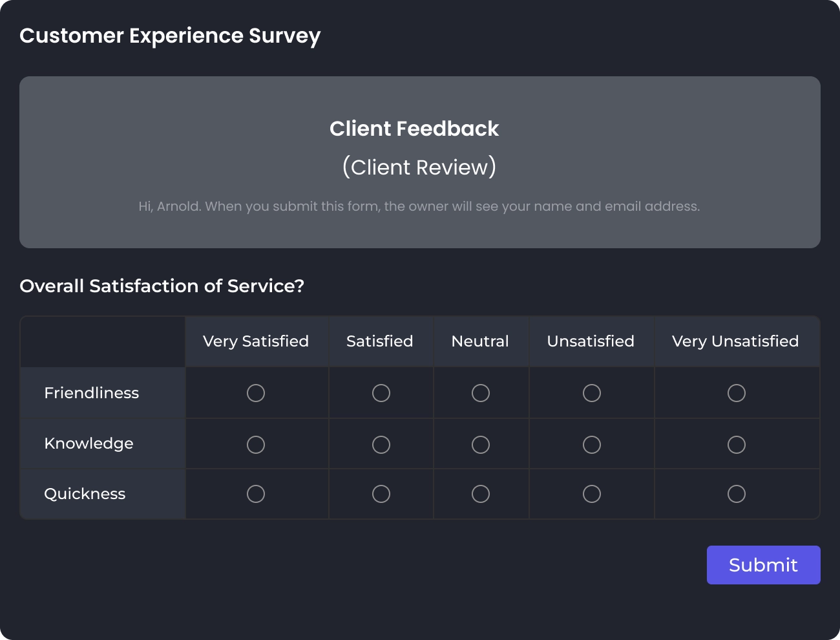Choose Neutral for Knowledge row
Screen dimensions: 840x640
pyautogui.click(x=481, y=445)
